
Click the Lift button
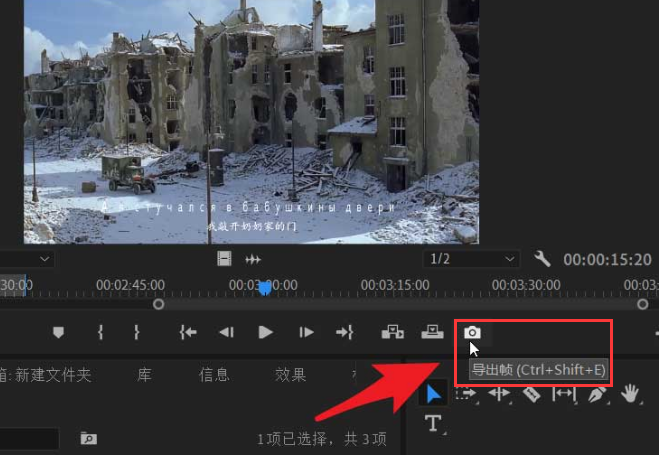tap(393, 332)
